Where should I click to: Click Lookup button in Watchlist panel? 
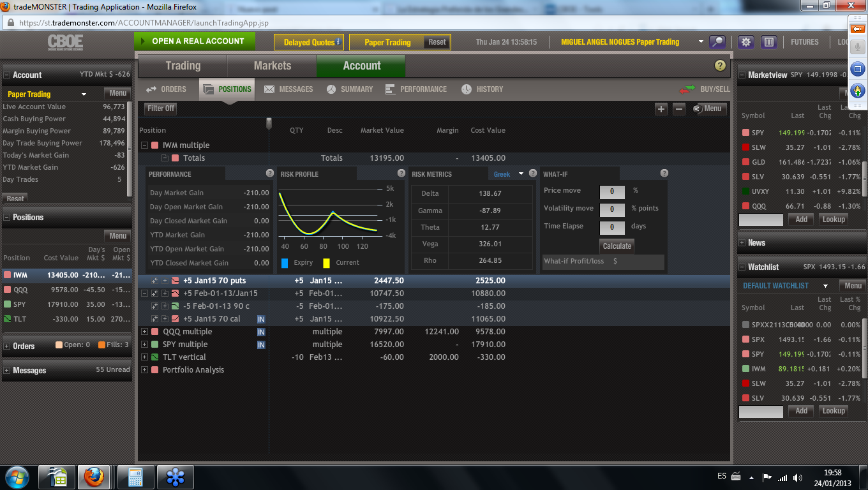834,411
